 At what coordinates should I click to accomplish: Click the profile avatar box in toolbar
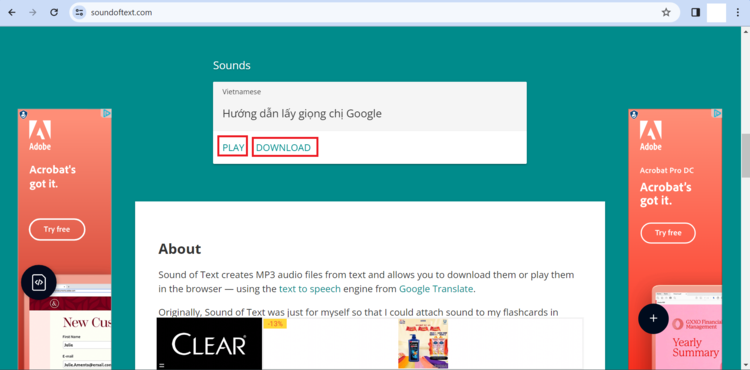pyautogui.click(x=717, y=12)
